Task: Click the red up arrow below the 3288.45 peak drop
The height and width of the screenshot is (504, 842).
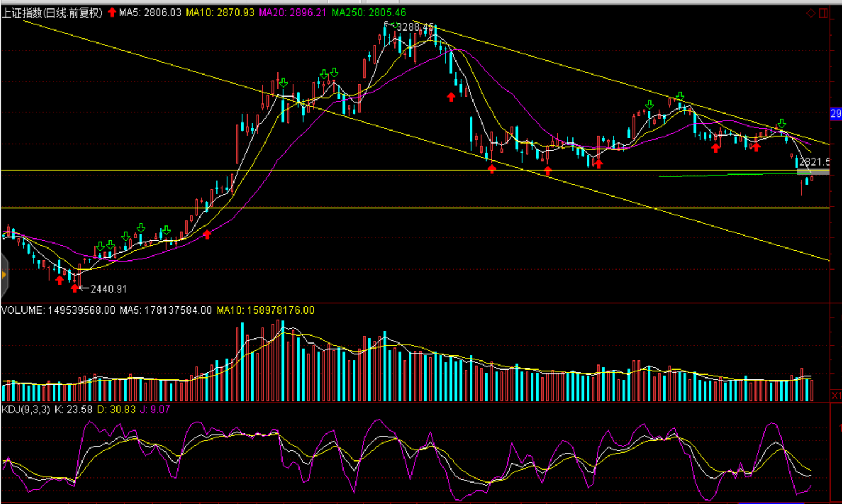Action: [x=451, y=97]
